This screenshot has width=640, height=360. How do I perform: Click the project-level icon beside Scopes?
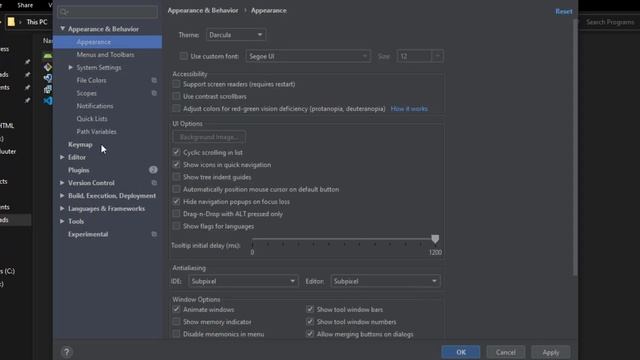[154, 93]
